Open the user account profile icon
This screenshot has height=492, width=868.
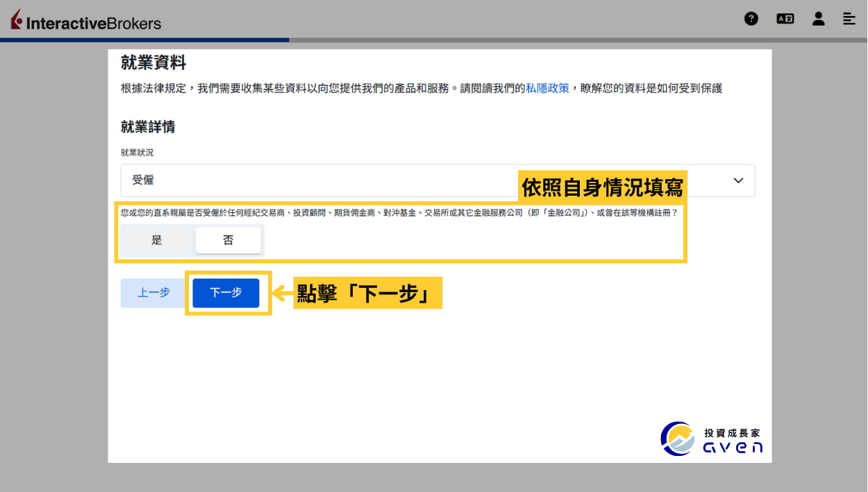[819, 19]
